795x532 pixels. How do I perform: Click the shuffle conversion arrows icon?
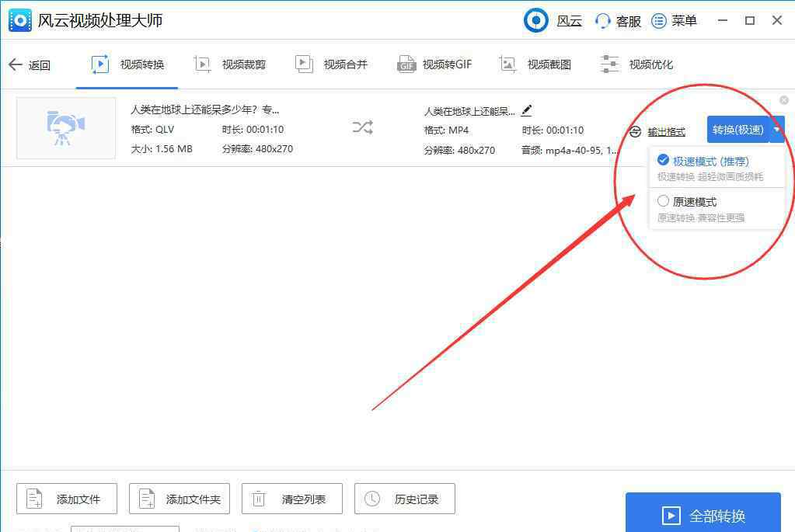(x=362, y=127)
